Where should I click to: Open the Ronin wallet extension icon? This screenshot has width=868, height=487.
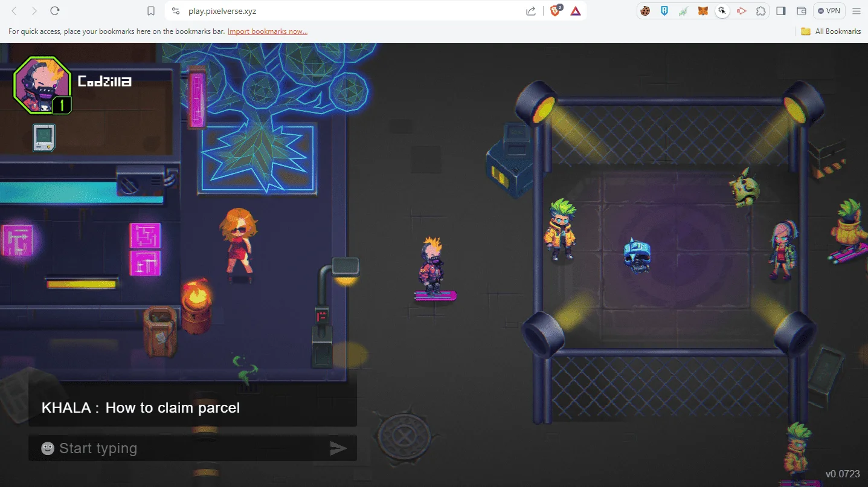[x=664, y=11]
